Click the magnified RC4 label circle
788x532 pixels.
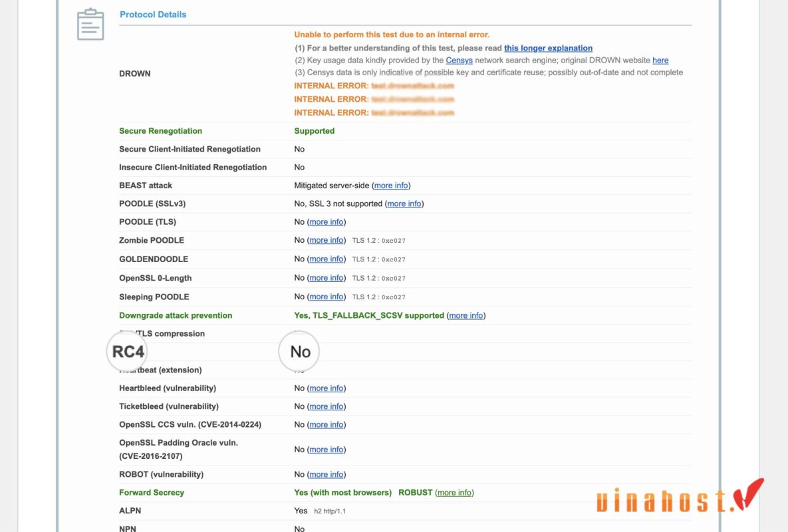click(128, 351)
